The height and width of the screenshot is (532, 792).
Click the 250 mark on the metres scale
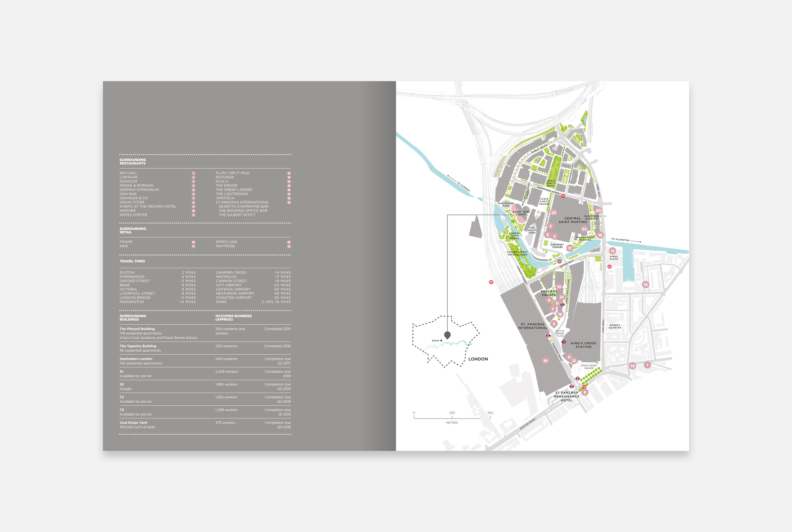[452, 413]
